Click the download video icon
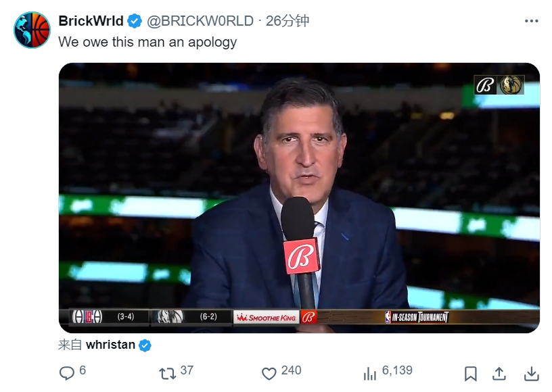552x392 pixels. click(x=532, y=373)
